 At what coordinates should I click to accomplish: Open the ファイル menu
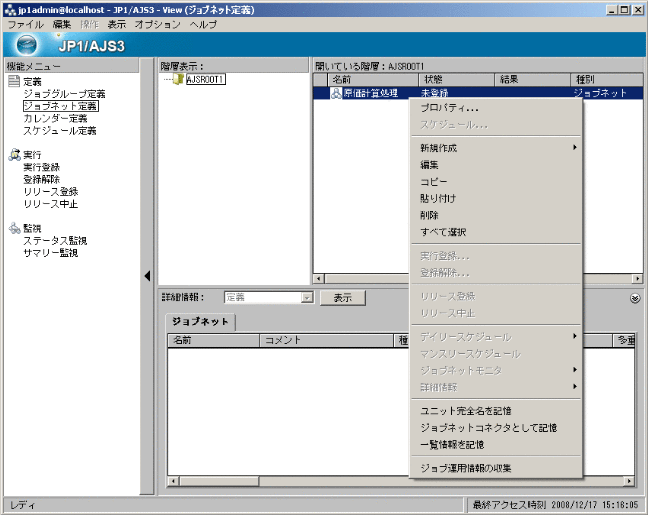pos(26,24)
